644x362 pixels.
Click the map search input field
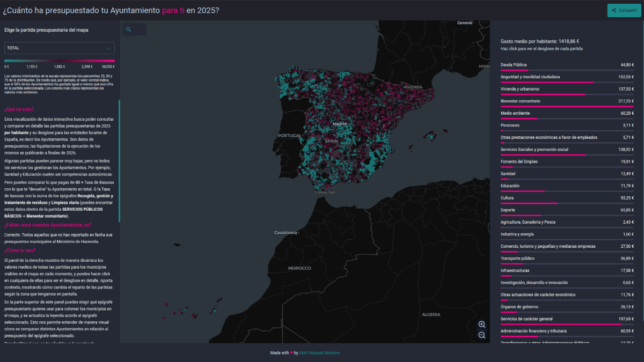click(138, 29)
